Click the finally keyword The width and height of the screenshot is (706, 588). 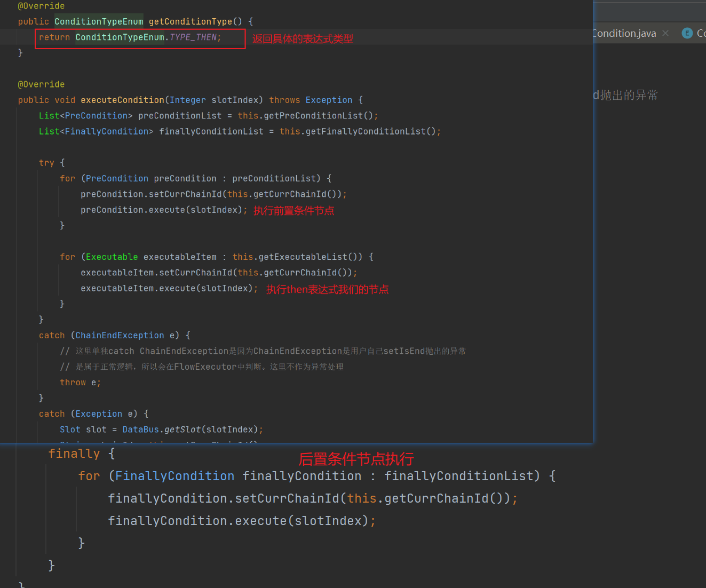(74, 454)
